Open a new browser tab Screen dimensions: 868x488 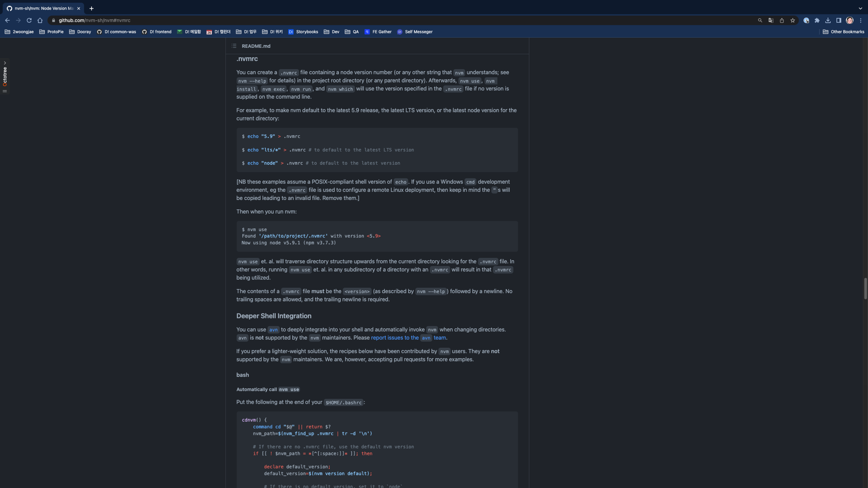click(92, 8)
